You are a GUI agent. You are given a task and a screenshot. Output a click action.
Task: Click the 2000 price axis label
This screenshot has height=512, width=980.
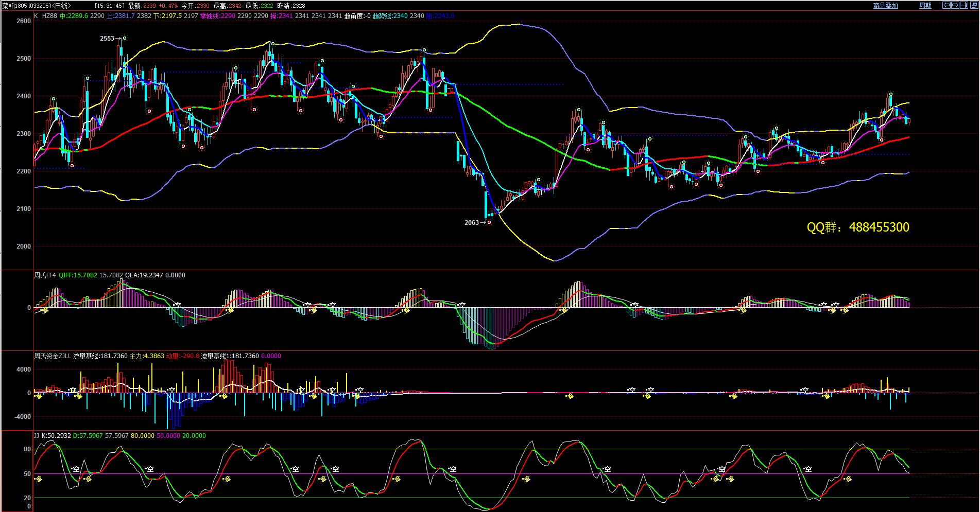coord(24,246)
